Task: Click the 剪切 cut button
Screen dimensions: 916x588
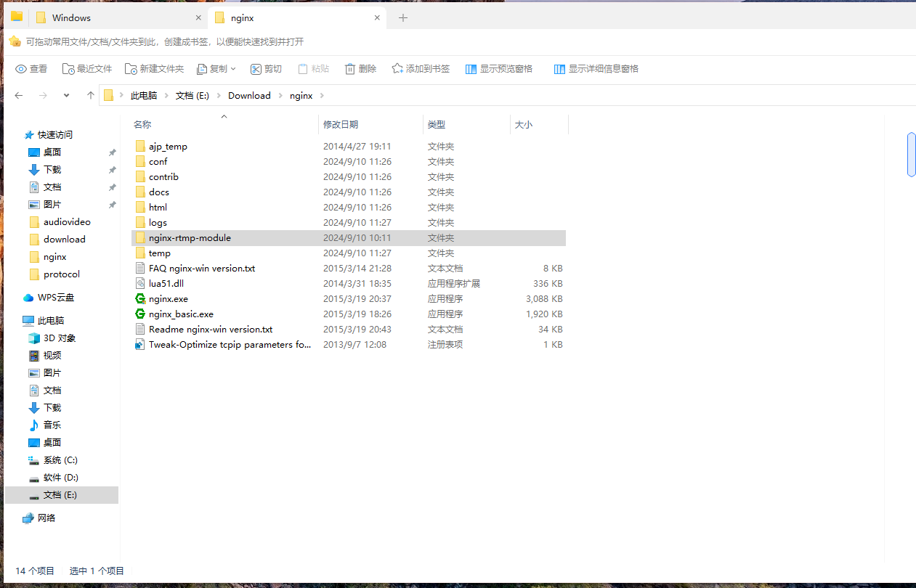Action: (x=266, y=69)
